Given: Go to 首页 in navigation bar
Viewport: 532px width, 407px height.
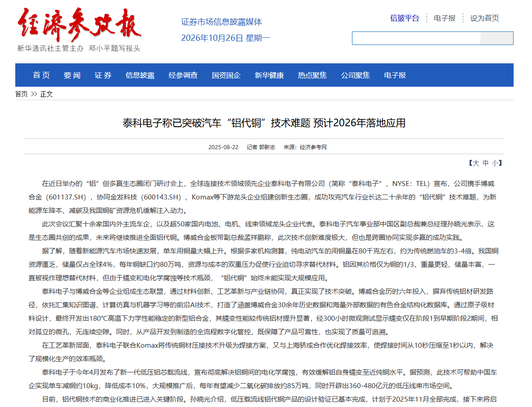Looking at the screenshot, I should [41, 75].
